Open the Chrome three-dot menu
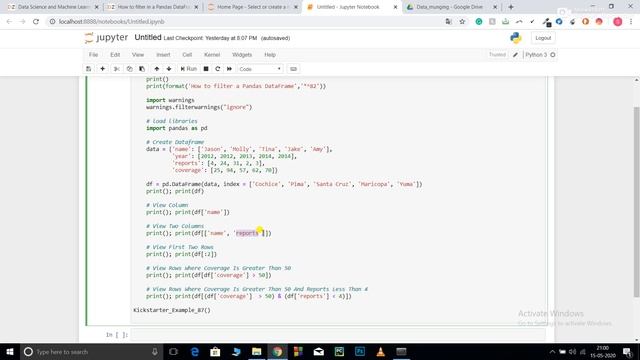 [x=631, y=22]
